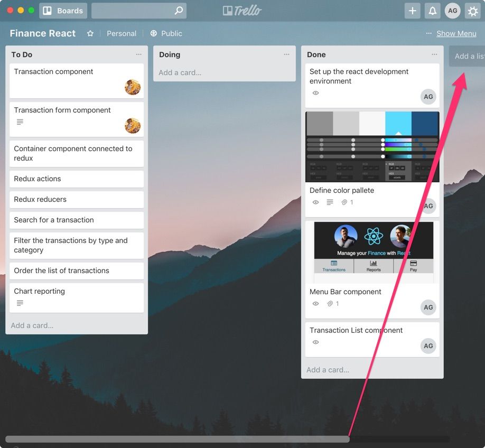Open Order the list of transactions card
485x448 pixels.
pyautogui.click(x=77, y=270)
